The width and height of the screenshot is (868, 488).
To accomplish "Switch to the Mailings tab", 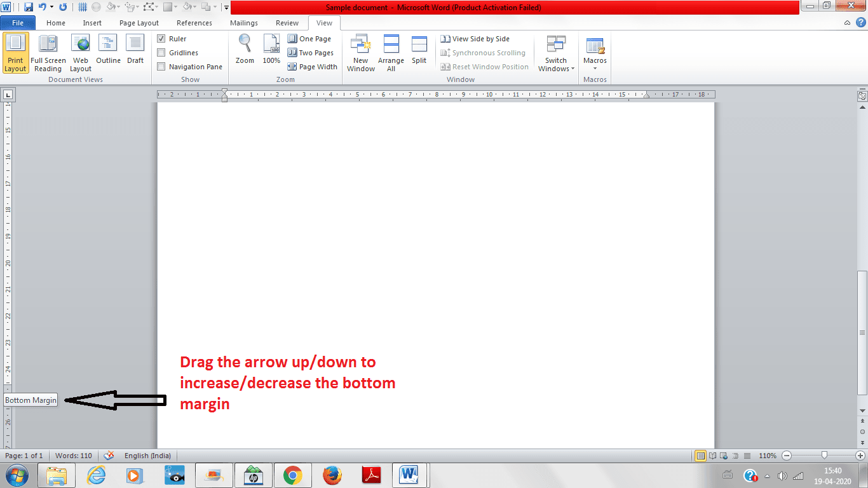I will point(243,22).
